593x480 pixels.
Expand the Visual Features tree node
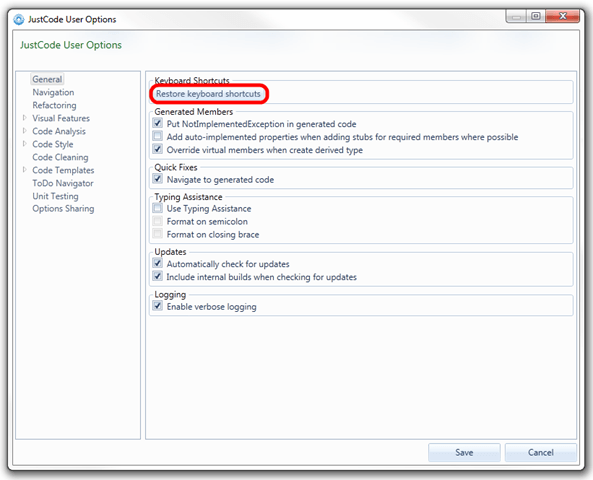pyautogui.click(x=25, y=118)
